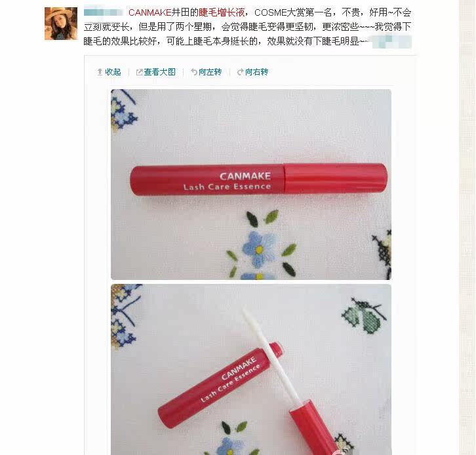Open the blurred link ending the post
This screenshot has height=455, width=476.
pyautogui.click(x=391, y=41)
